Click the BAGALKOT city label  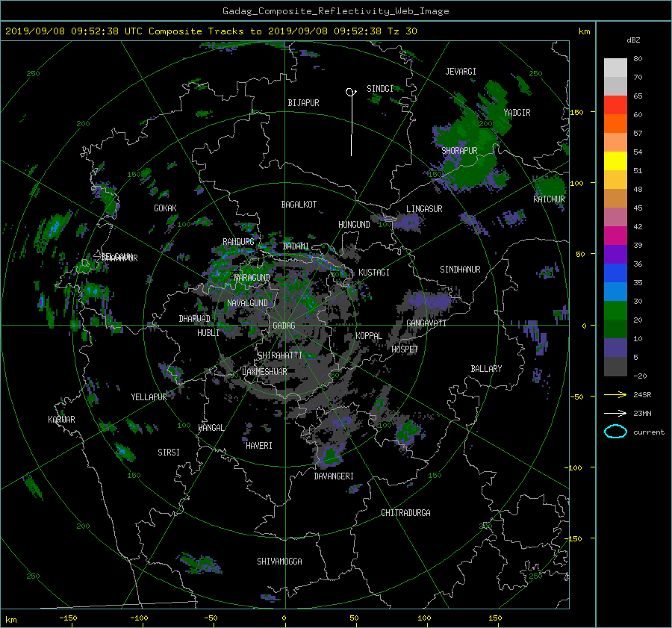(x=299, y=205)
